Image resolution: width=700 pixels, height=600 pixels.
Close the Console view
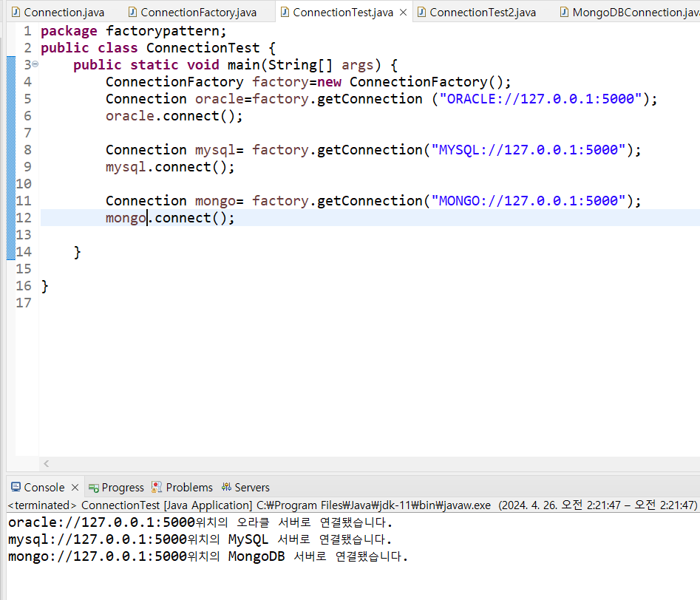tap(75, 487)
